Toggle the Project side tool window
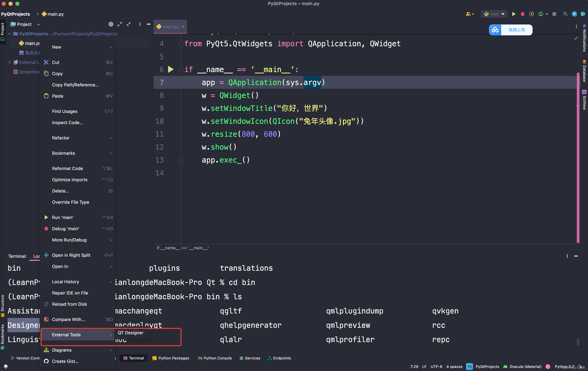The height and width of the screenshot is (371, 588). click(x=3, y=32)
